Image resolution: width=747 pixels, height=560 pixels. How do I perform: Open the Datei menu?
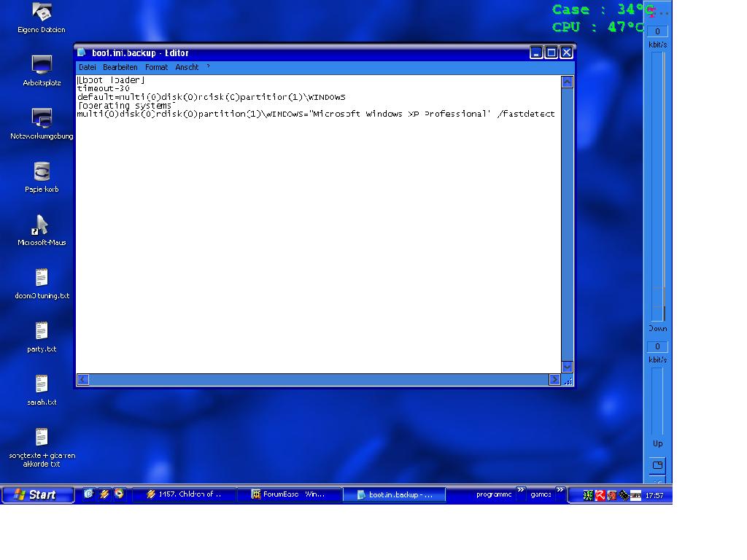(x=88, y=67)
